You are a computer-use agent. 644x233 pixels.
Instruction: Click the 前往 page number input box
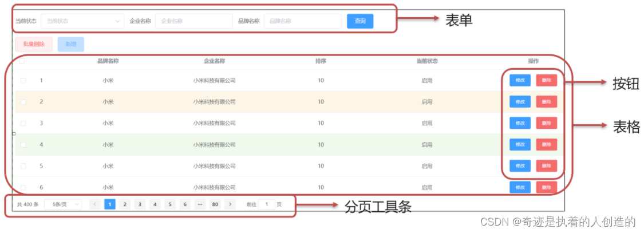tap(266, 204)
